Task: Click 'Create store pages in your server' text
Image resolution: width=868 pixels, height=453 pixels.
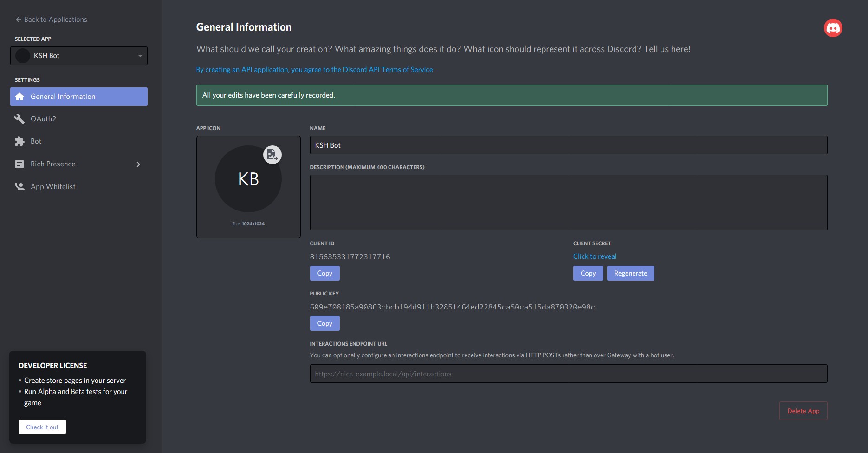Action: pos(75,381)
